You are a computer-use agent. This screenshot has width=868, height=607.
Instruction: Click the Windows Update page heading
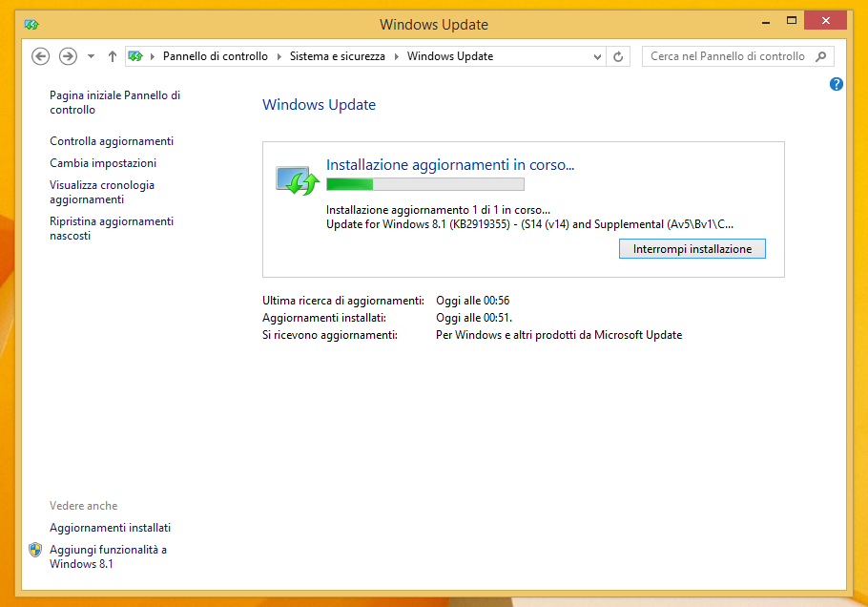(319, 105)
